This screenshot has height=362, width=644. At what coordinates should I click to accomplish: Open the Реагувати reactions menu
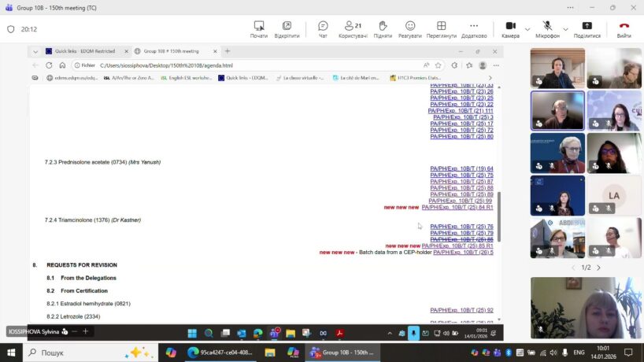(409, 29)
